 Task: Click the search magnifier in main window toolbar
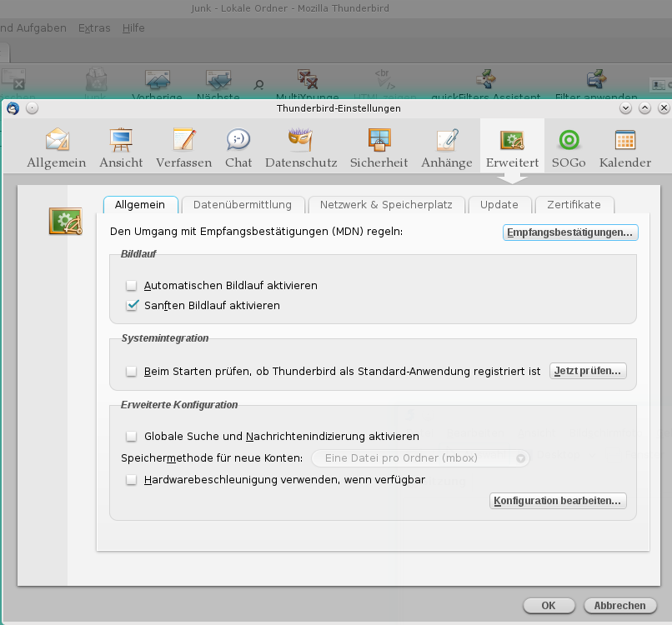coord(258,85)
